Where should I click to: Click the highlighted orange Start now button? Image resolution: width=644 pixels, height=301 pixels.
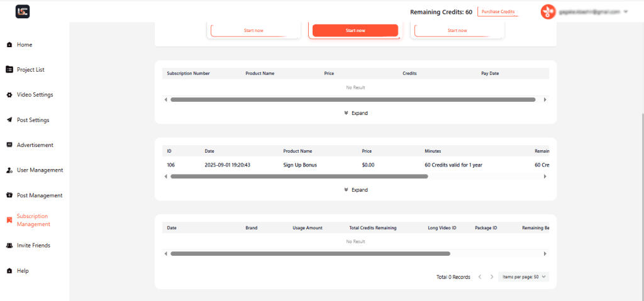[x=355, y=30]
